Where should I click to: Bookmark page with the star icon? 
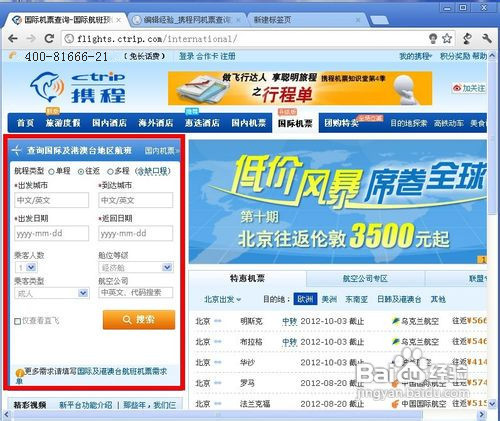tap(447, 39)
